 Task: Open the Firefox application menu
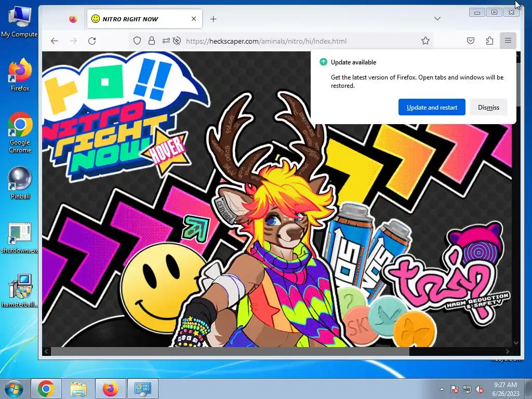click(x=508, y=41)
